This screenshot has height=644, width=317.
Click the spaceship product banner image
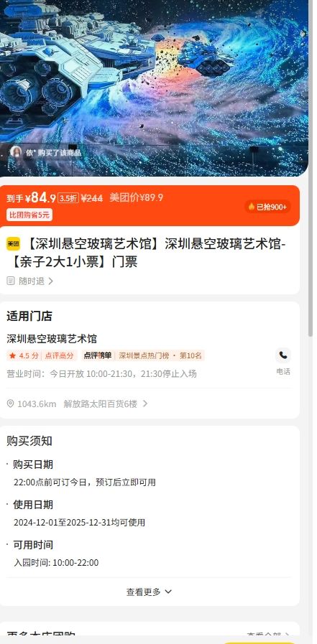(154, 88)
